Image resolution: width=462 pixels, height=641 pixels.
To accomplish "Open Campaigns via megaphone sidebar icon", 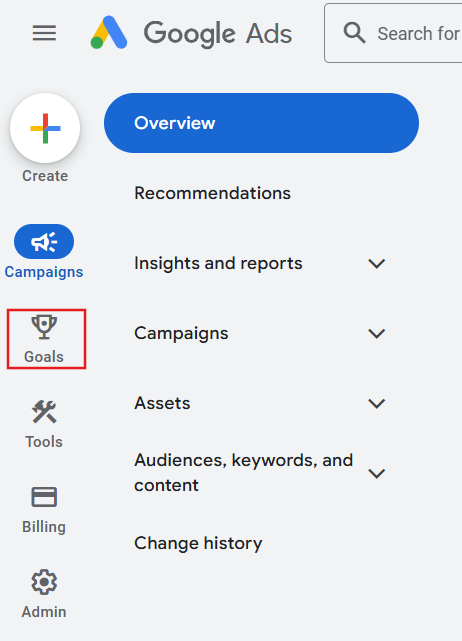I will (44, 241).
